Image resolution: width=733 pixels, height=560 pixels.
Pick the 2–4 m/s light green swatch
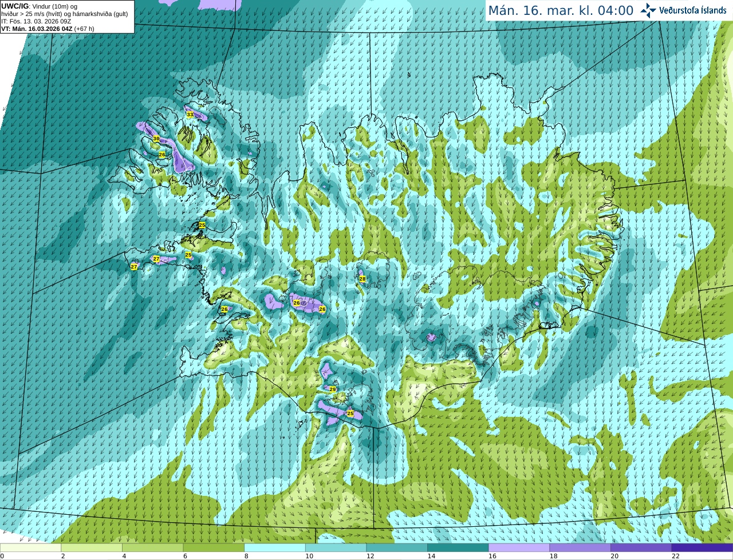[x=92, y=548]
